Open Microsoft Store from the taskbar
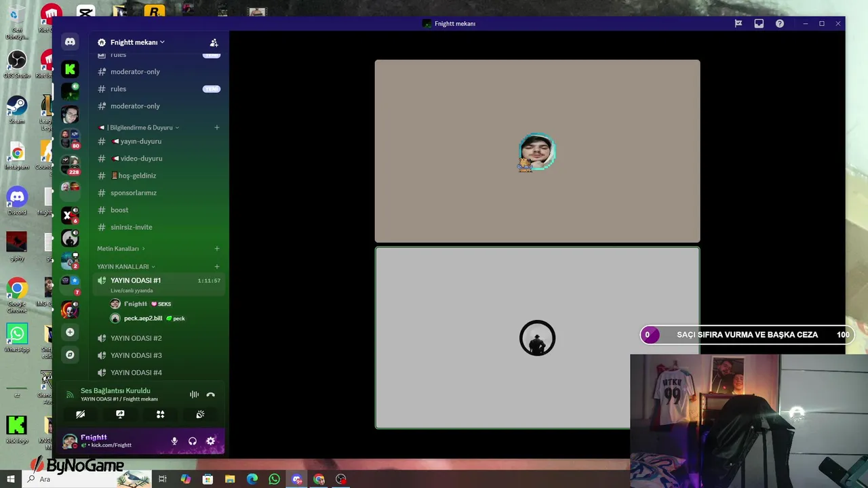The height and width of the screenshot is (488, 868). (208, 479)
